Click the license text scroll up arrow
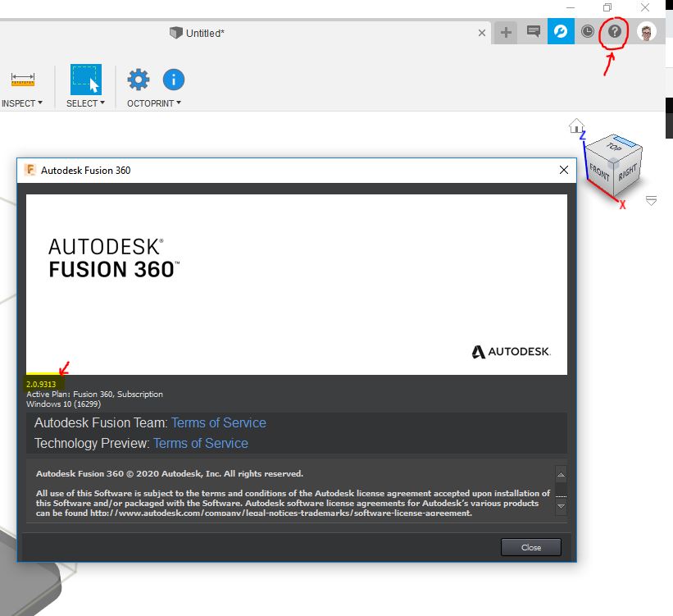The image size is (673, 616). (x=561, y=475)
